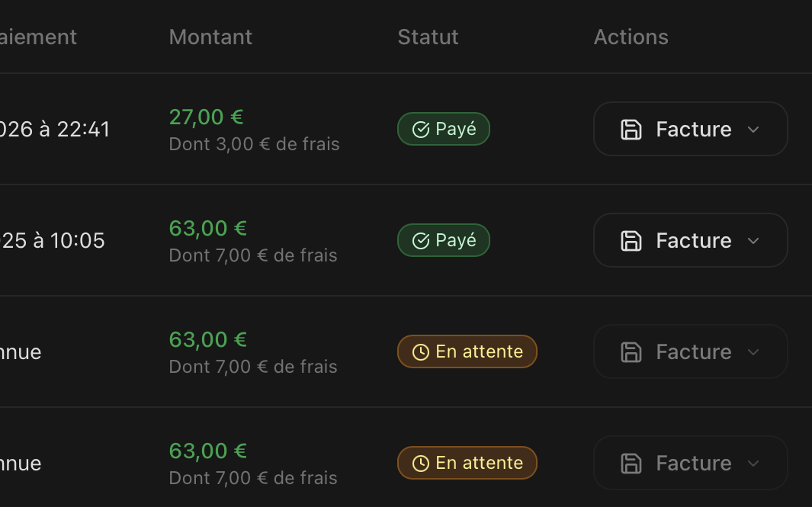The image size is (812, 507).
Task: Click the greyed save icon in the bottom row
Action: [631, 464]
